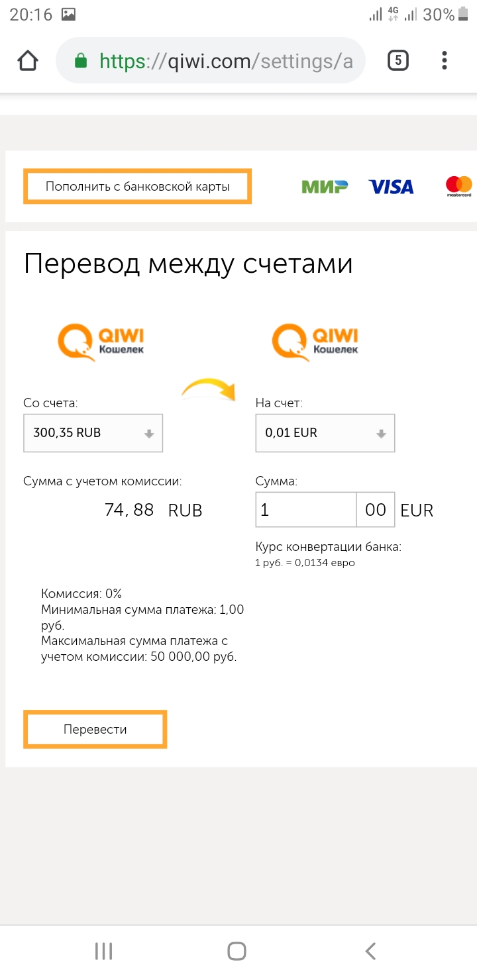Tap the VISA card logo
Screen dimensions: 477x980
click(x=391, y=187)
